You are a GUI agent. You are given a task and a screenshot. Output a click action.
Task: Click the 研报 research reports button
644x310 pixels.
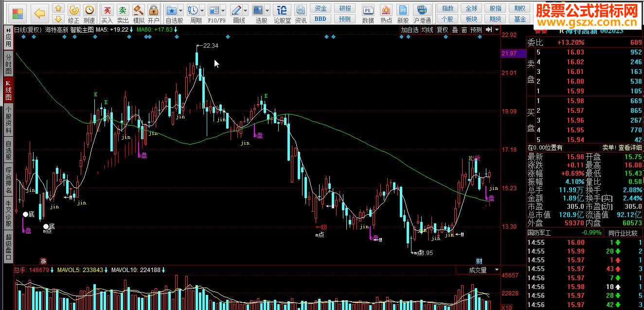(x=345, y=8)
